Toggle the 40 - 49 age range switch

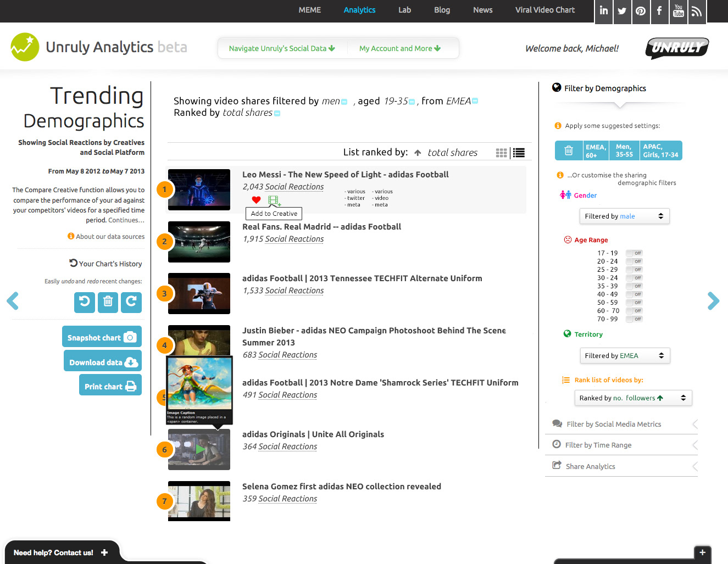[x=634, y=294]
